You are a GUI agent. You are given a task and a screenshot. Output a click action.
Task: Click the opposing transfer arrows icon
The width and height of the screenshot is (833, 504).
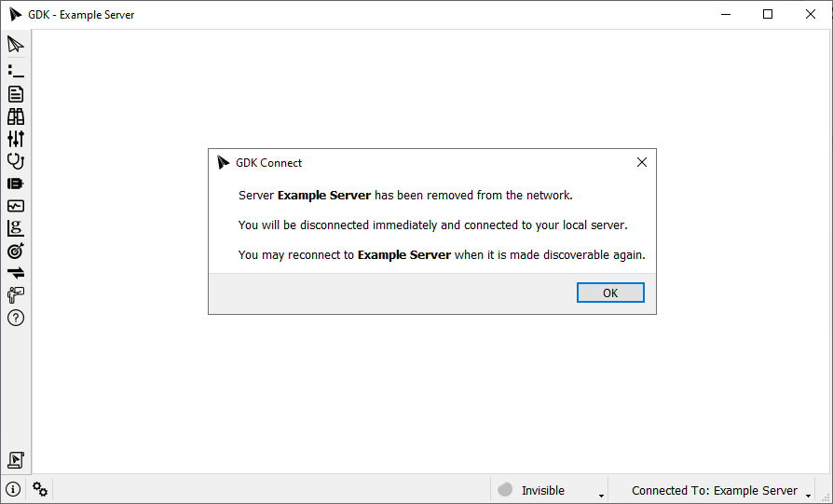pyautogui.click(x=16, y=273)
